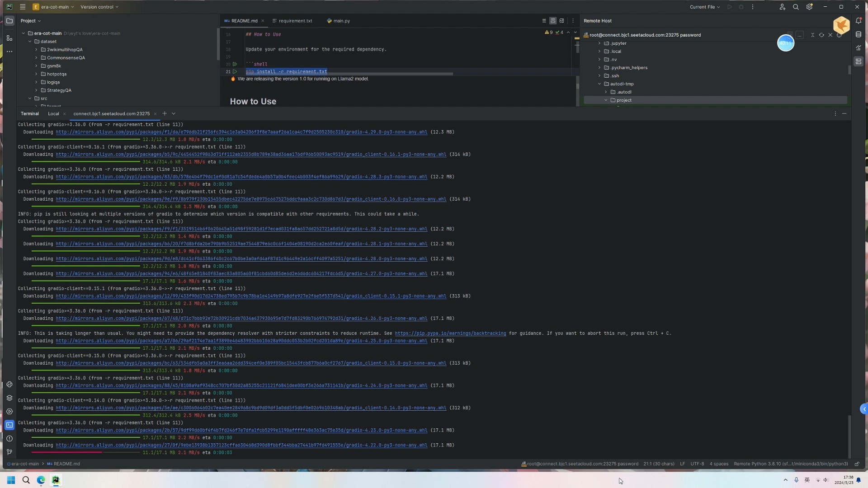This screenshot has width=868, height=488.
Task: Open Microsoft Edge from taskbar
Action: click(x=41, y=480)
